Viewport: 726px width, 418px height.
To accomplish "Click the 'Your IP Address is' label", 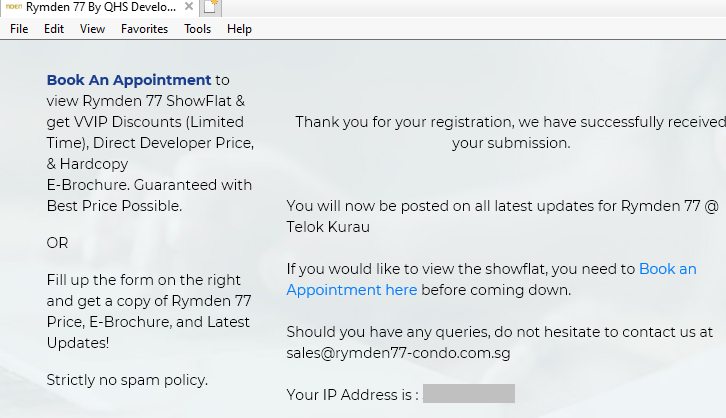I will tap(352, 394).
